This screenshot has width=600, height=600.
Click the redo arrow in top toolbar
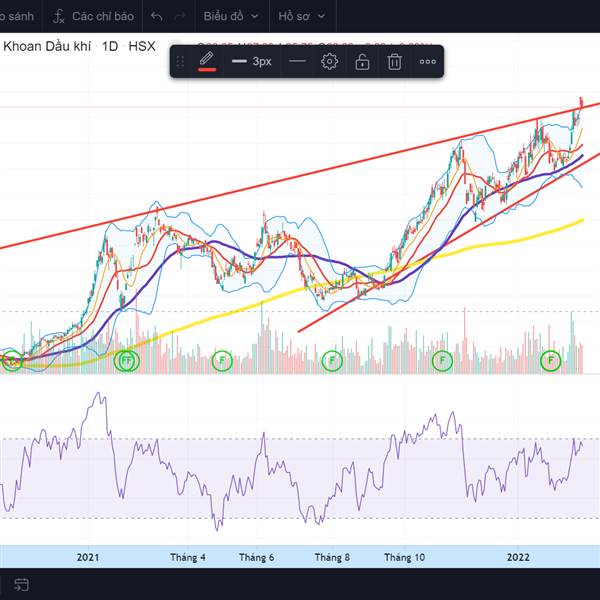tap(180, 16)
